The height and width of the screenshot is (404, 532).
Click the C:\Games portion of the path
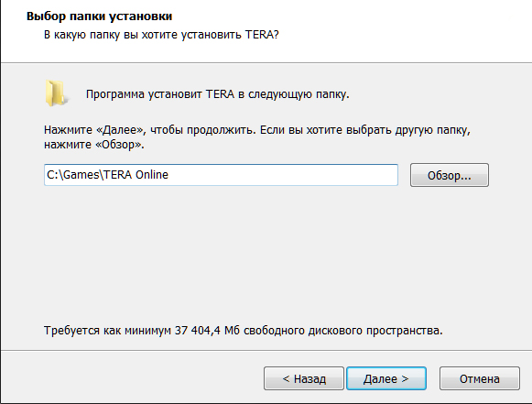pyautogui.click(x=72, y=174)
